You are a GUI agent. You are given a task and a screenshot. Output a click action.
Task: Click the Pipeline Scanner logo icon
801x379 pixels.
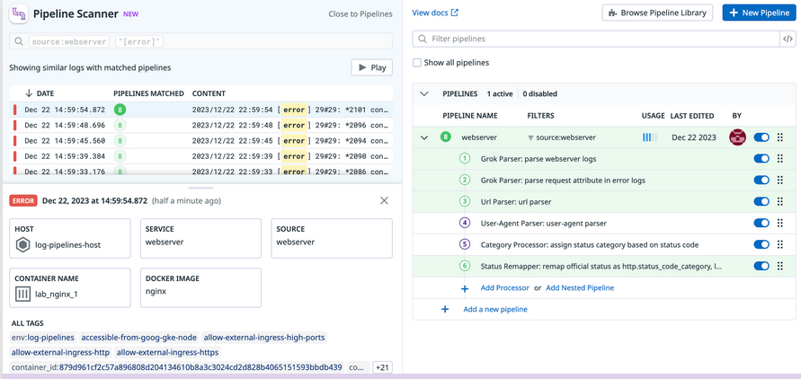(x=19, y=14)
